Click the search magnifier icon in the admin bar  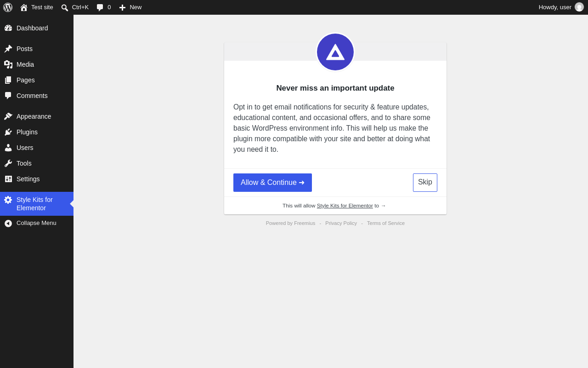point(65,7)
